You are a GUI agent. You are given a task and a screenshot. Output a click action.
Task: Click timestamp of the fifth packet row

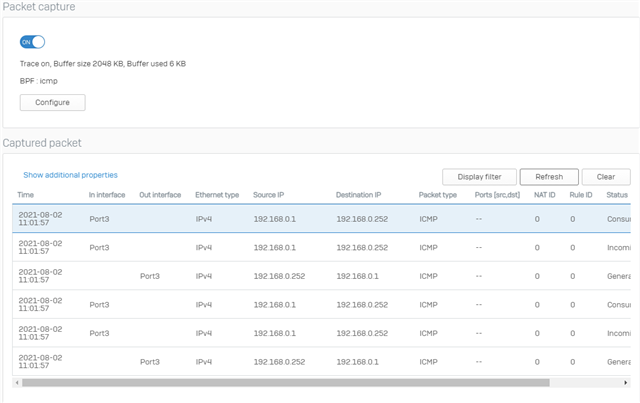[x=40, y=333]
